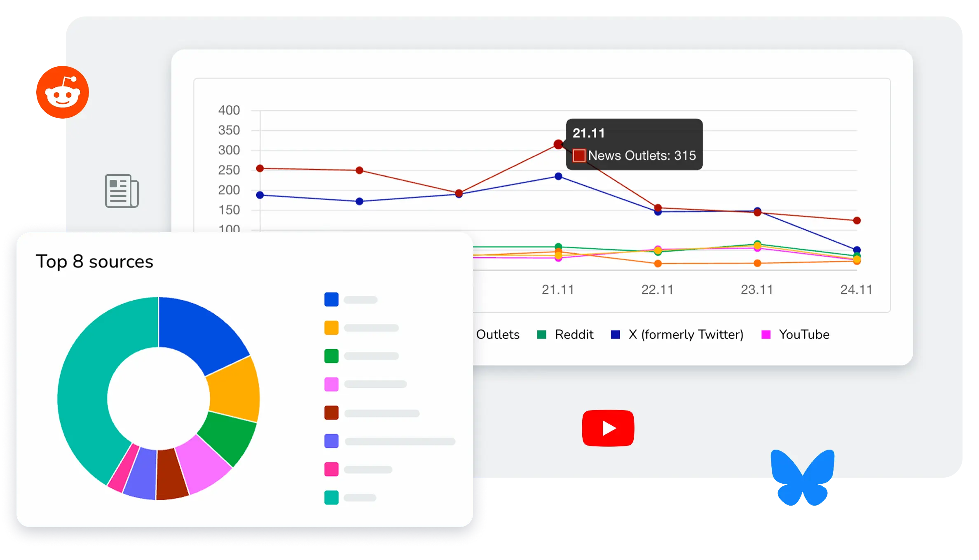This screenshot has width=979, height=560.
Task: Click the red News Outlets tooltip marker
Action: point(579,156)
